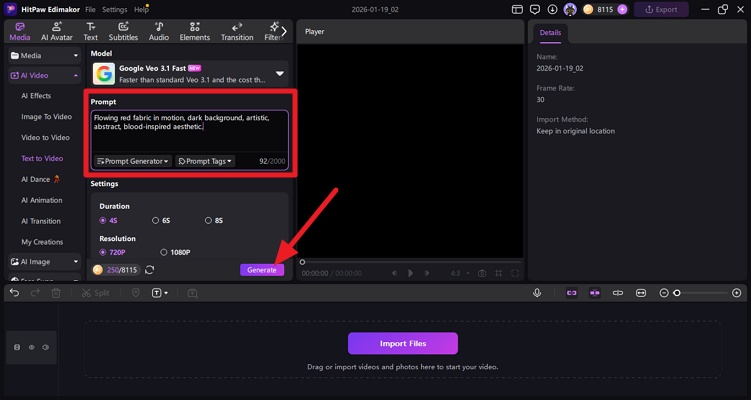Viewport: 751px width, 400px height.
Task: Open the Subtitles tool tab
Action: click(123, 31)
